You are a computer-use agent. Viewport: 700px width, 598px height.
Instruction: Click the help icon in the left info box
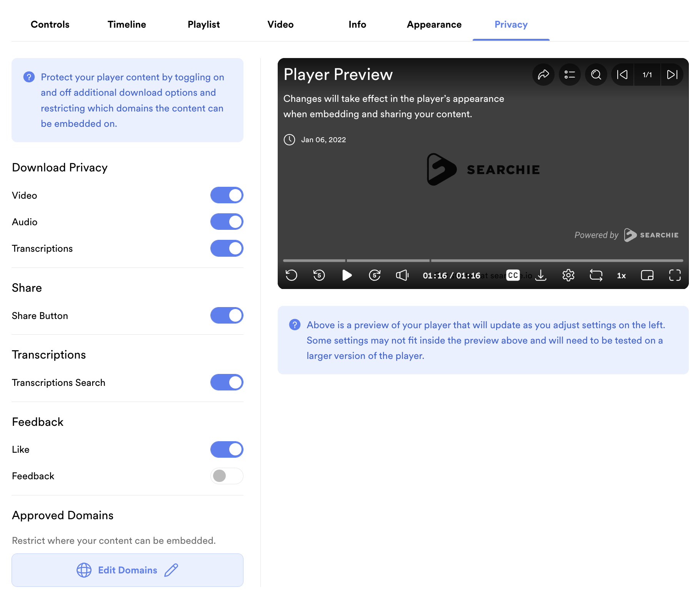(x=29, y=77)
